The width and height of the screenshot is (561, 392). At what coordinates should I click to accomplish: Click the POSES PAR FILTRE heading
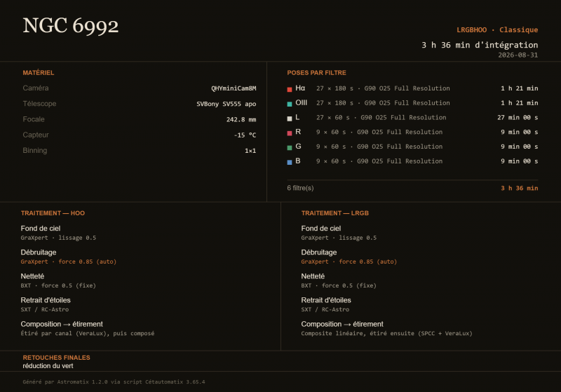(x=317, y=73)
